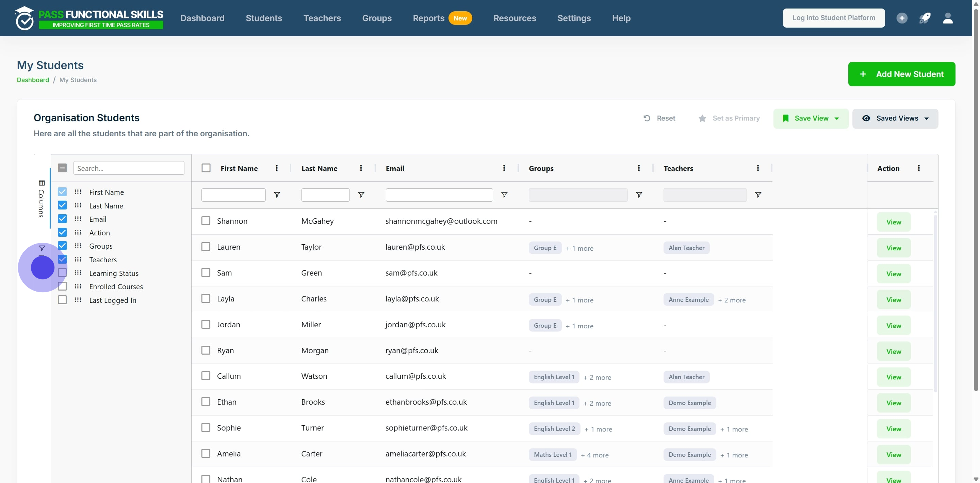
Task: Click Reset view icon button
Action: coord(659,118)
